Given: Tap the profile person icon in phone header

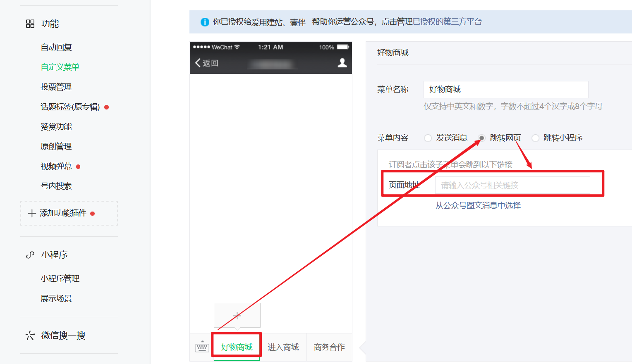Looking at the screenshot, I should (342, 63).
